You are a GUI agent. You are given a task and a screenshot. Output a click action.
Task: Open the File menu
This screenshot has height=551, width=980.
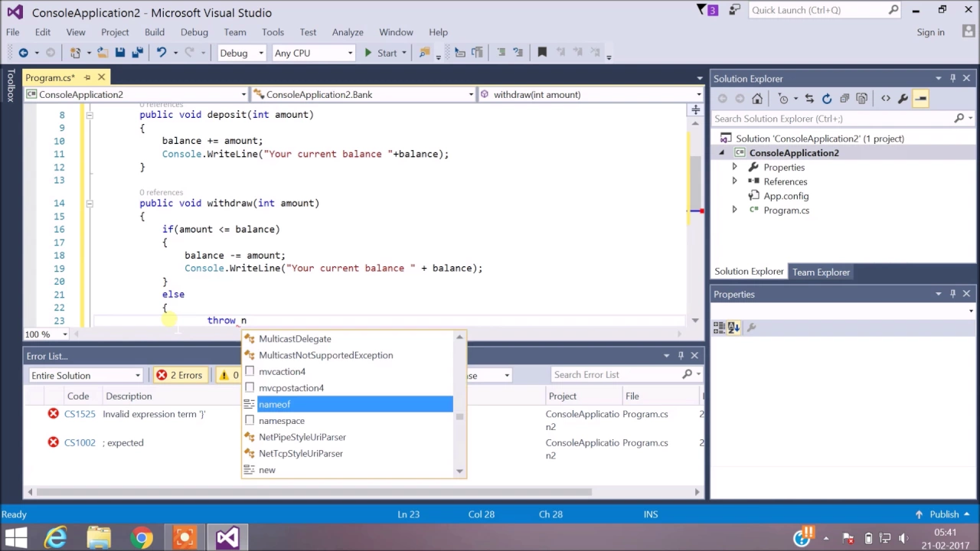pos(13,32)
